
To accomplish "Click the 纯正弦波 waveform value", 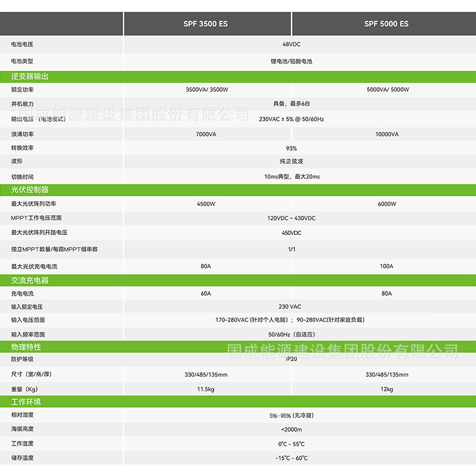I will [x=292, y=161].
